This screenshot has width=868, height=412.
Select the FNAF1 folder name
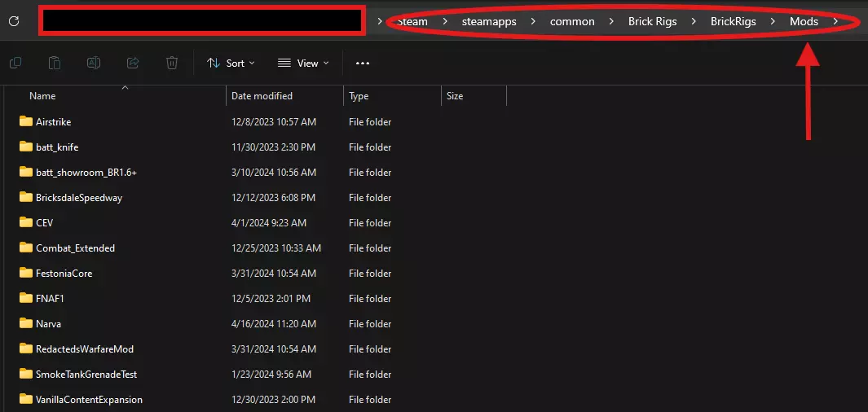[51, 299]
